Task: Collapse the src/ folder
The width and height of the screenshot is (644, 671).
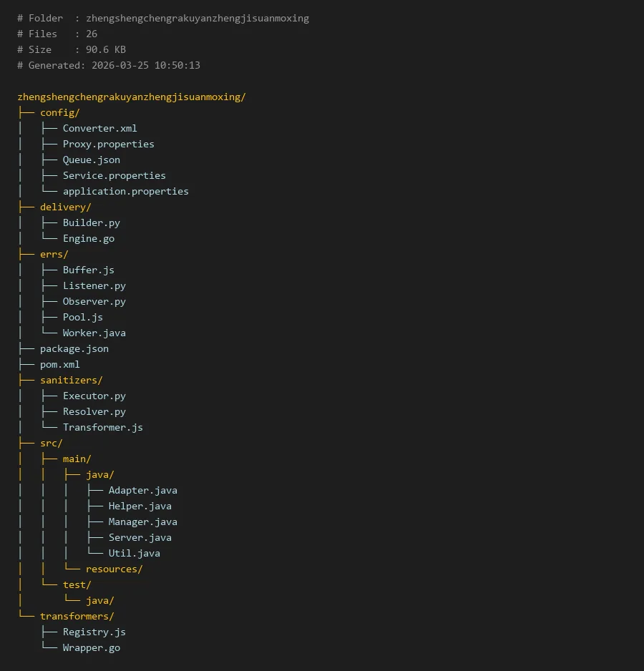Action: (x=51, y=443)
